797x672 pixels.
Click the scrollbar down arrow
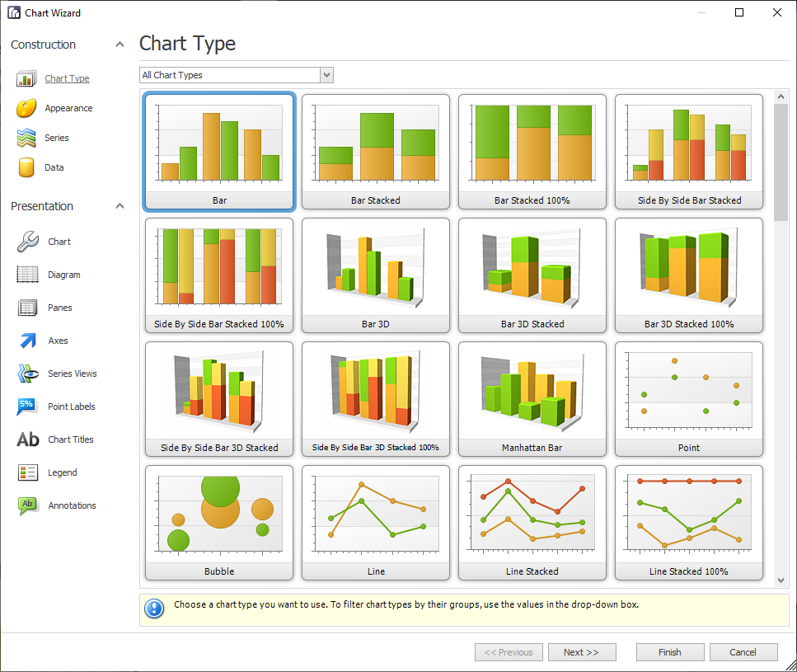(x=781, y=580)
